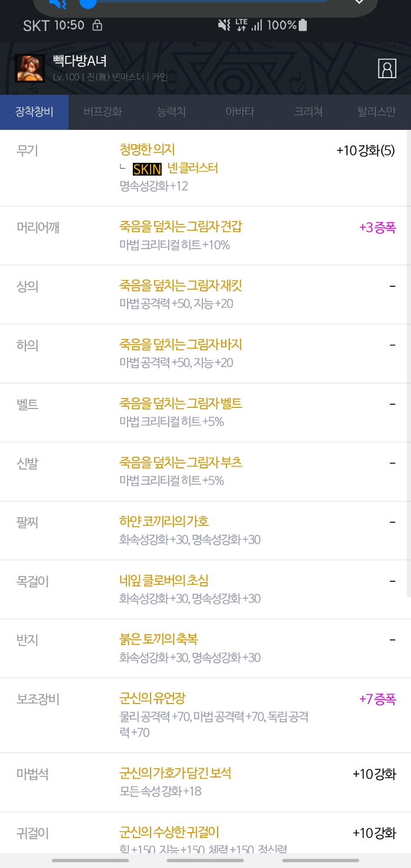Screen dimensions: 411x868
Task: Open the character profile icon
Action: [387, 68]
